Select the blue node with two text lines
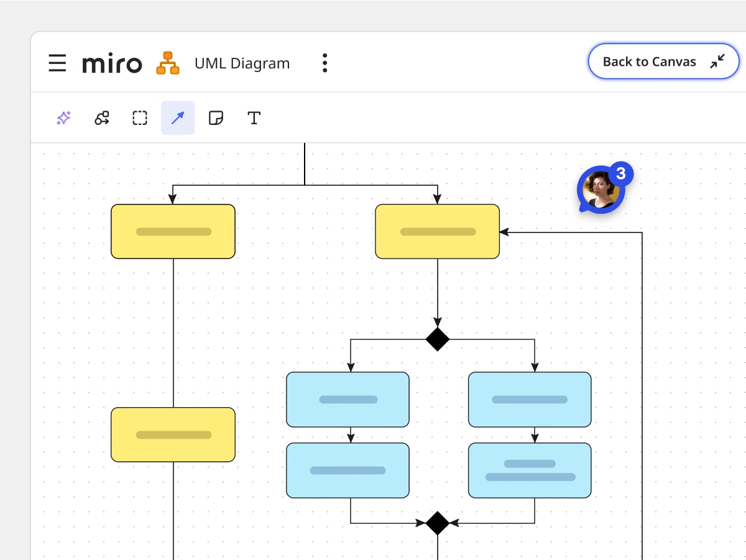746x560 pixels. click(x=530, y=470)
